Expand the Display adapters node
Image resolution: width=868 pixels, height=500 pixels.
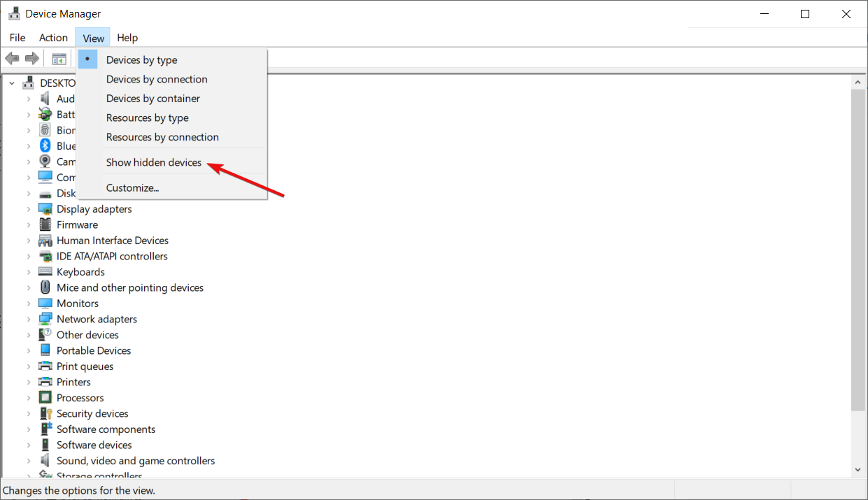point(29,209)
